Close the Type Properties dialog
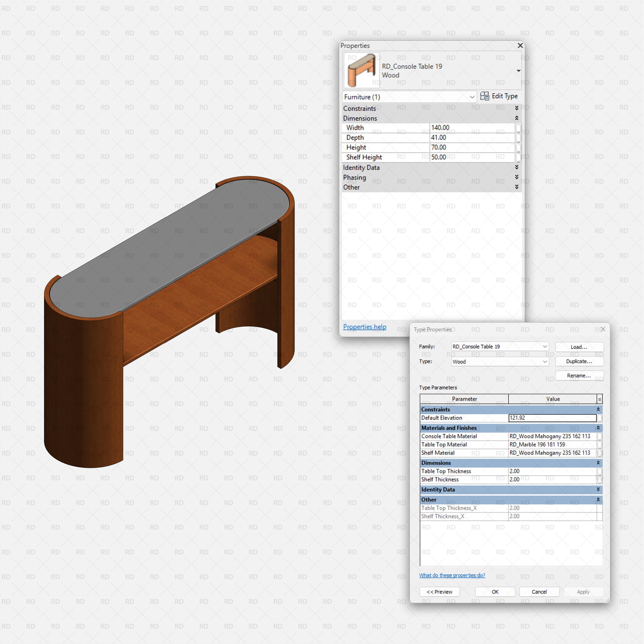The image size is (644, 644). 602,329
